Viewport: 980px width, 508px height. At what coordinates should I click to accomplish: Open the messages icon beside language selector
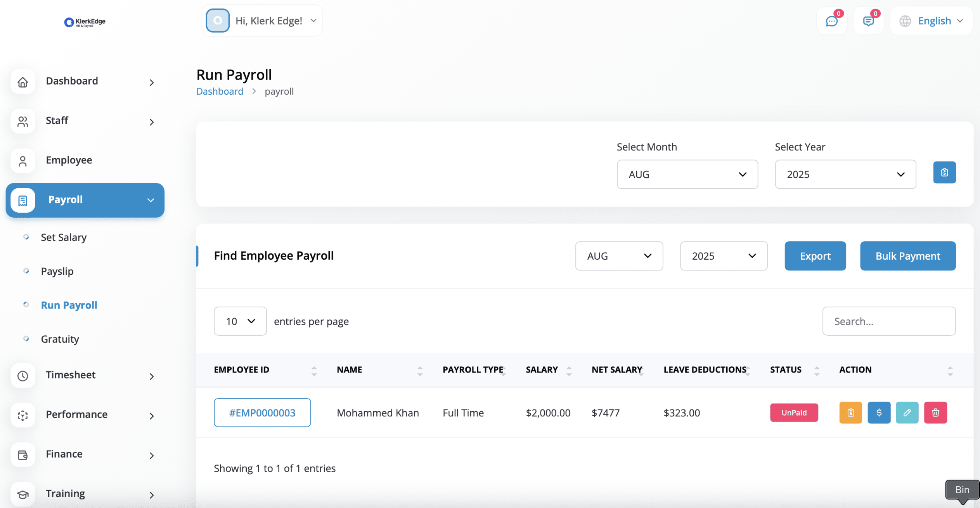tap(868, 21)
